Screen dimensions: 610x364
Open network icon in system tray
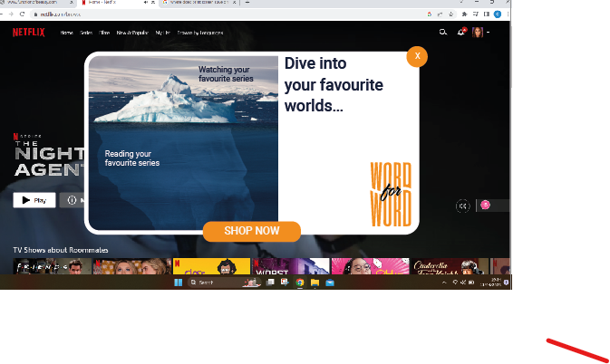click(x=455, y=283)
